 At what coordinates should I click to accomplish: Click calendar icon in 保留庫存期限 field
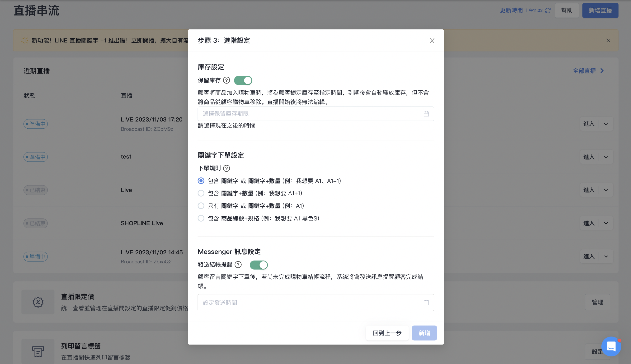tap(426, 114)
